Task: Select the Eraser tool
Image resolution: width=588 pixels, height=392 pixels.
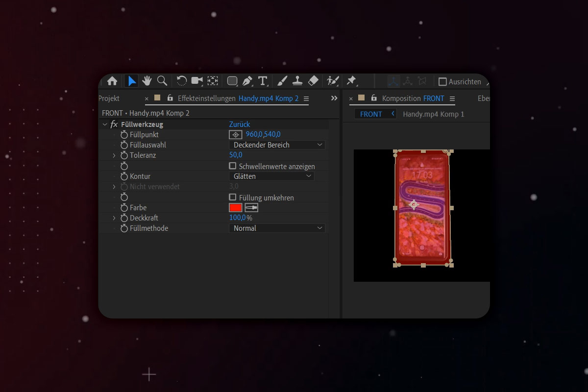Action: pyautogui.click(x=314, y=81)
